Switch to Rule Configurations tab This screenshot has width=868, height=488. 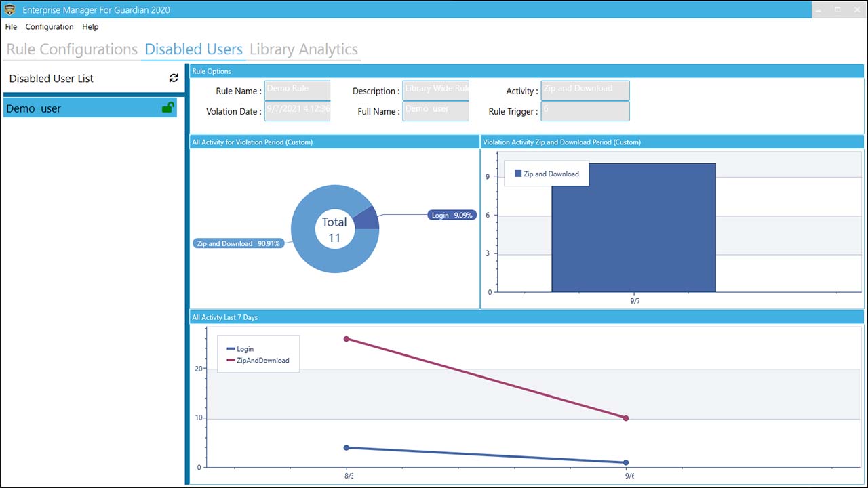coord(72,49)
